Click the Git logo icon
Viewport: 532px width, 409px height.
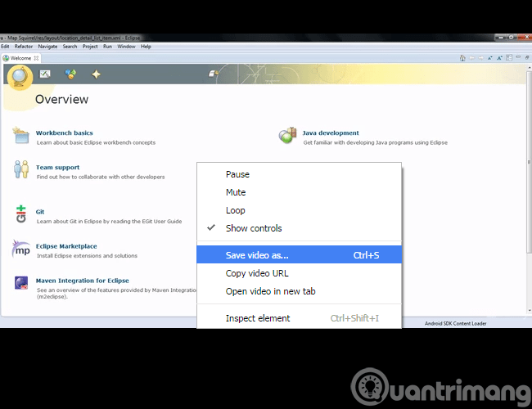(x=21, y=213)
